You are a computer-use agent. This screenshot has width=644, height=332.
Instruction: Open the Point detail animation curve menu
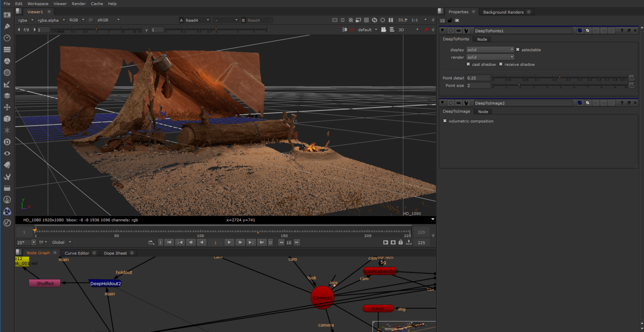pyautogui.click(x=631, y=78)
